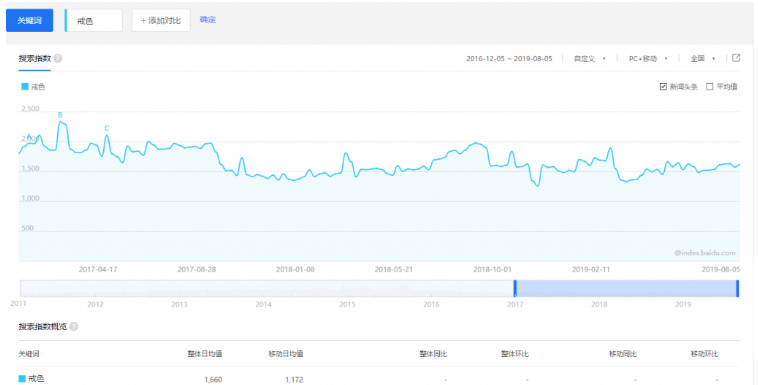The height and width of the screenshot is (385, 758).
Task: Click year 2011 on the timeline
Action: point(18,303)
